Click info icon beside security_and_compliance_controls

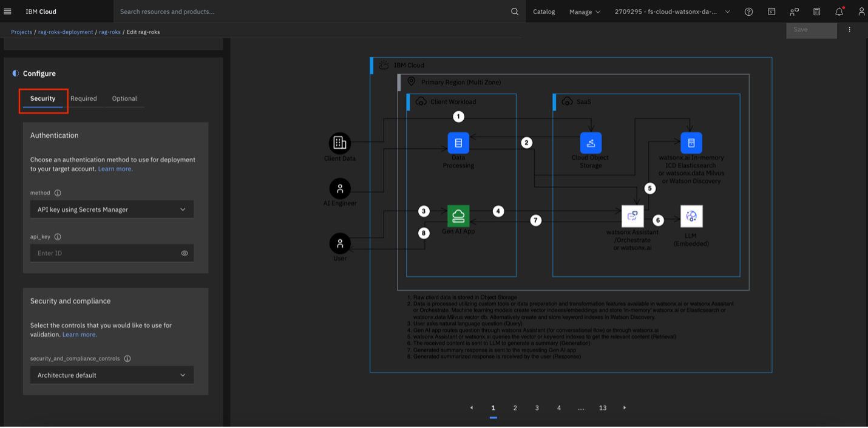127,359
